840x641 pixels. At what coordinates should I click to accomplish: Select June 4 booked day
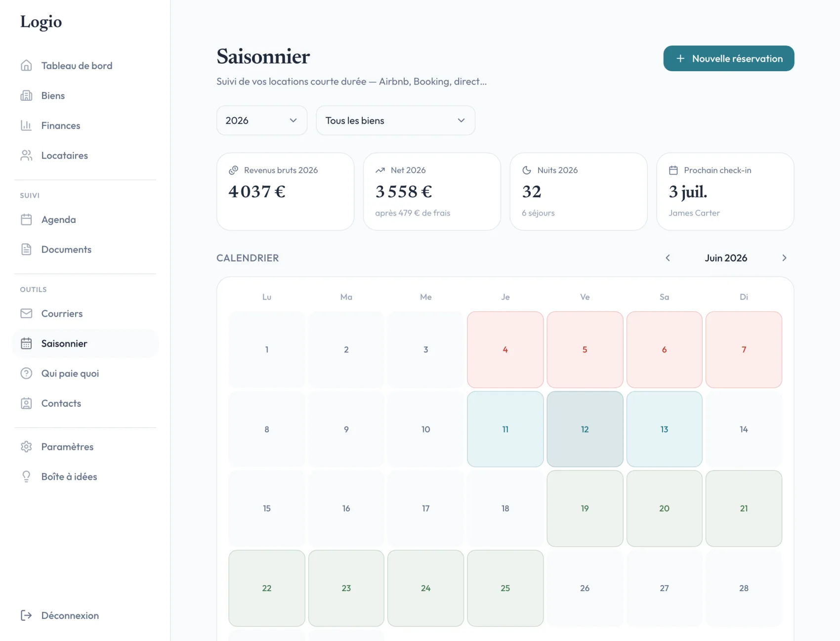[505, 349]
